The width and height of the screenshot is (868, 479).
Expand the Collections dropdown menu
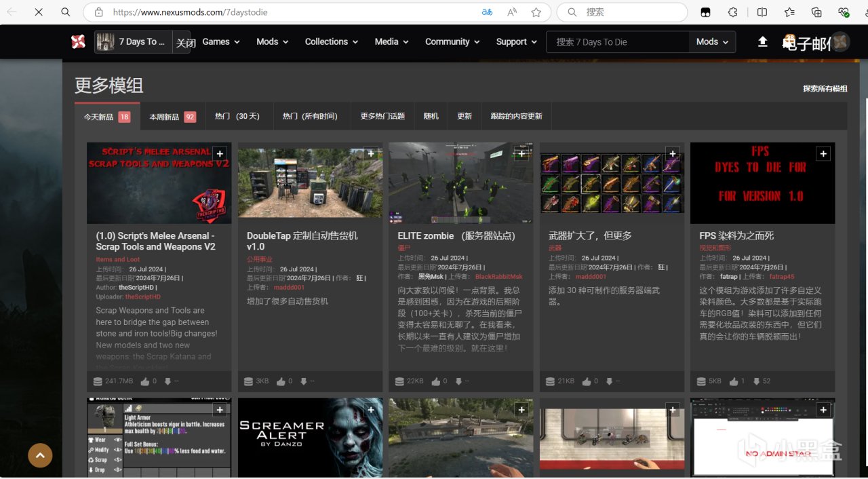point(332,41)
